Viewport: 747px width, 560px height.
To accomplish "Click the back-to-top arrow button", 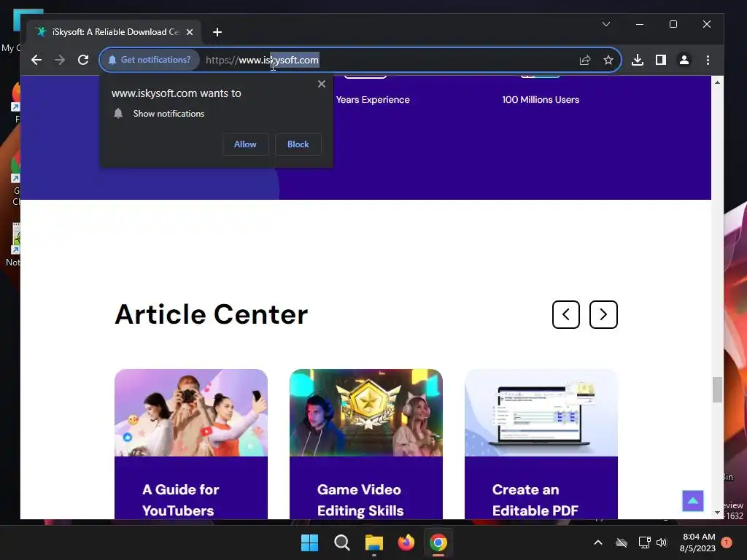I will coord(693,501).
